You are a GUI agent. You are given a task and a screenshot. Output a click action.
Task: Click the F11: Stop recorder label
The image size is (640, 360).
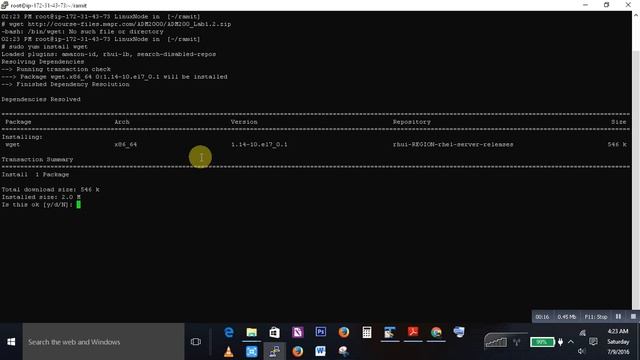[x=596, y=317]
